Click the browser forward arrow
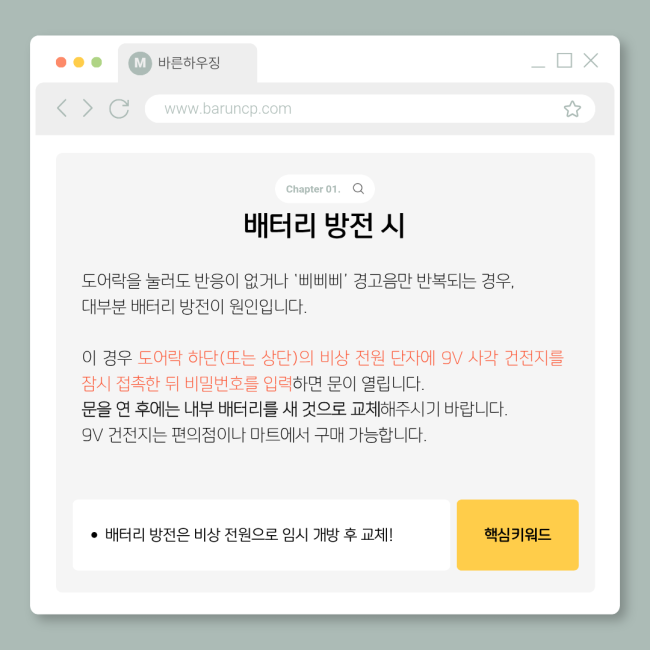The width and height of the screenshot is (650, 650). pos(87,108)
